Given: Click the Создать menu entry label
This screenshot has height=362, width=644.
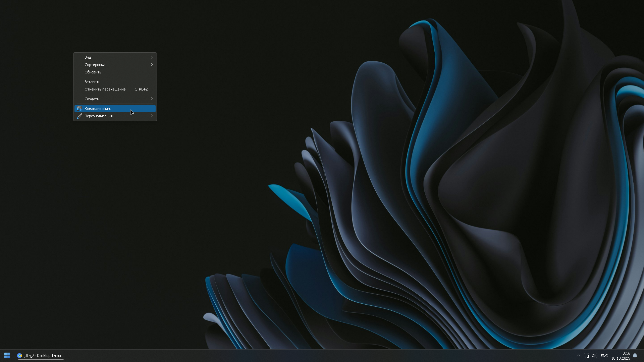Looking at the screenshot, I should coord(92,99).
